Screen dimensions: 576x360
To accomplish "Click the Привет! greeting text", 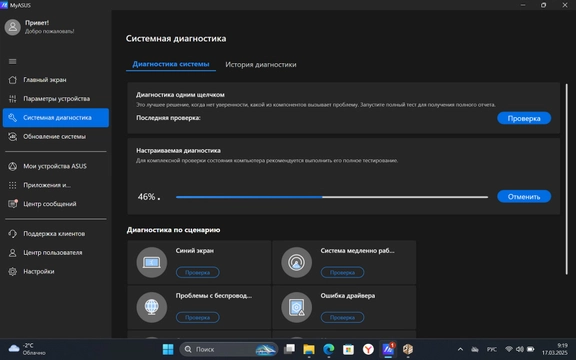I will pyautogui.click(x=37, y=23).
